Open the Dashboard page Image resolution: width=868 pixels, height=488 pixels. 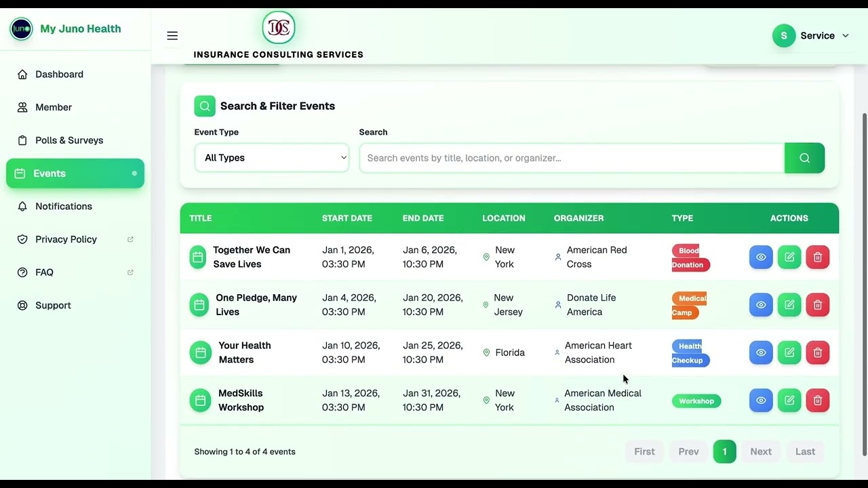[75, 75]
